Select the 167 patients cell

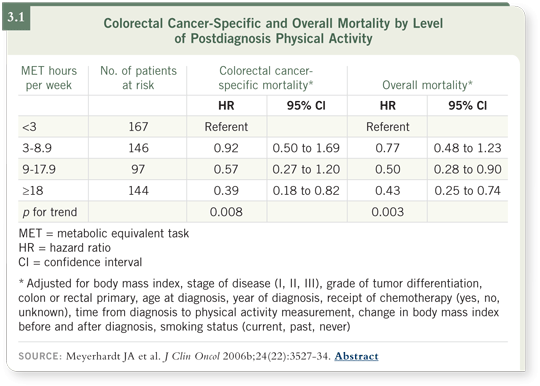pyautogui.click(x=138, y=127)
